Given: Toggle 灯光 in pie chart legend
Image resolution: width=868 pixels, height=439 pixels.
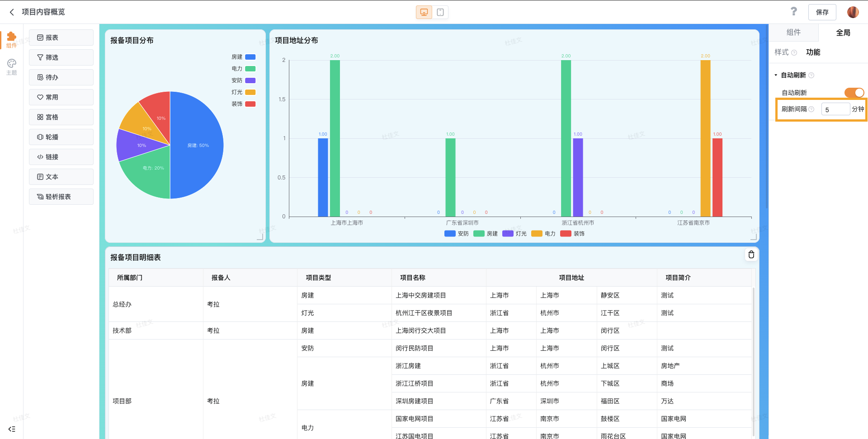Looking at the screenshot, I should 243,92.
